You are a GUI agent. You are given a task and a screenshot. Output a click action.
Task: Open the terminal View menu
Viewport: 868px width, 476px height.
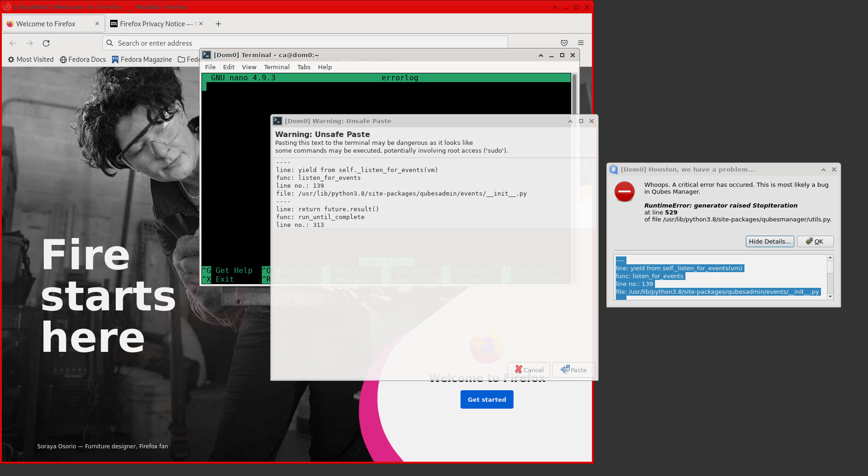tap(249, 67)
